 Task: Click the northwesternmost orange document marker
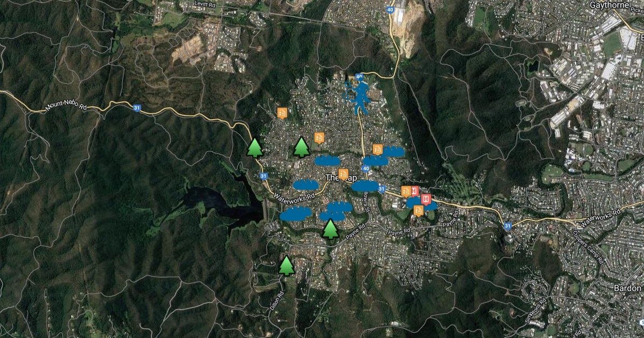point(282,113)
